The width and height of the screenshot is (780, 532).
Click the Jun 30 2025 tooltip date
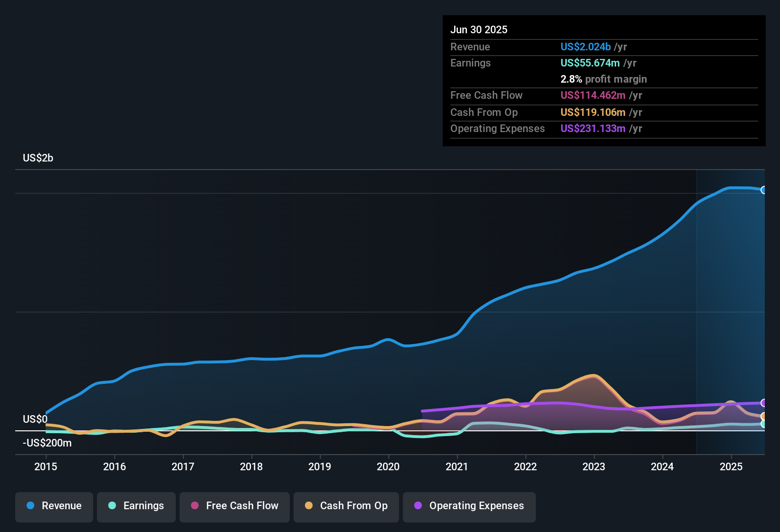coord(479,29)
